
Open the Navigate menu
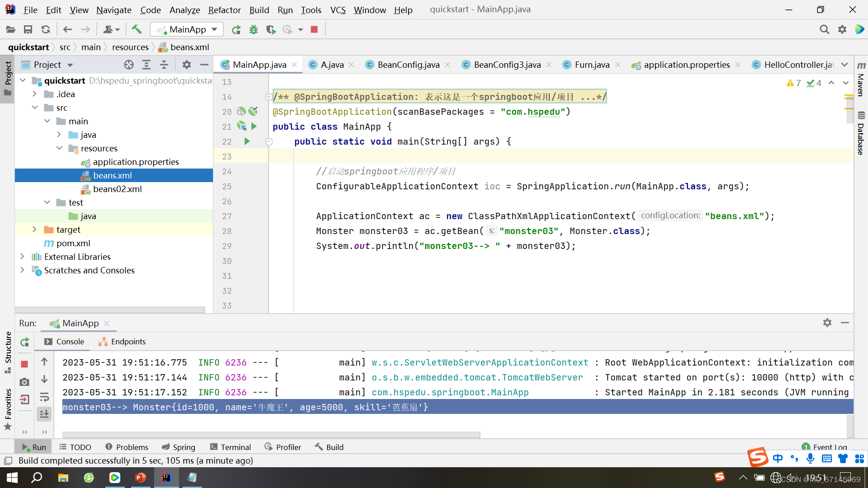(113, 10)
